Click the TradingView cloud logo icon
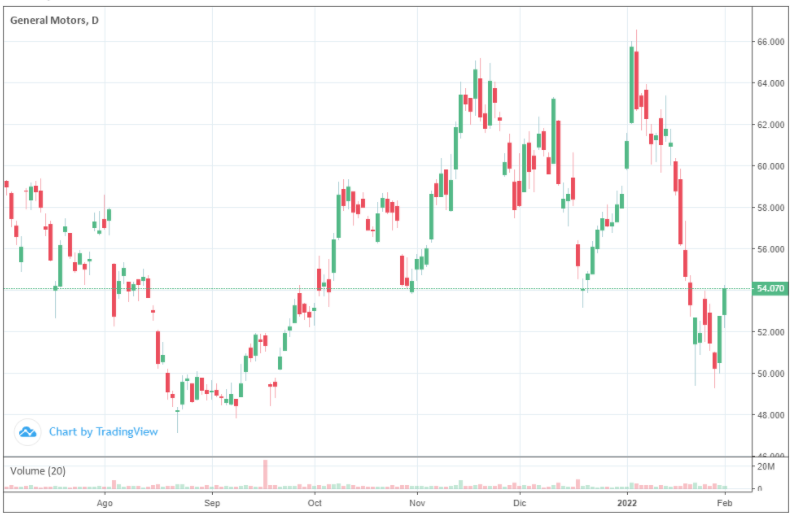 [27, 432]
